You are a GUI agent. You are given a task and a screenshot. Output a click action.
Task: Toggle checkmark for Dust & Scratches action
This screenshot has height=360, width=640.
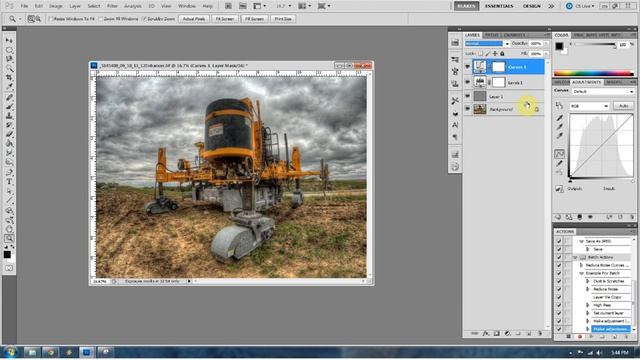point(559,281)
